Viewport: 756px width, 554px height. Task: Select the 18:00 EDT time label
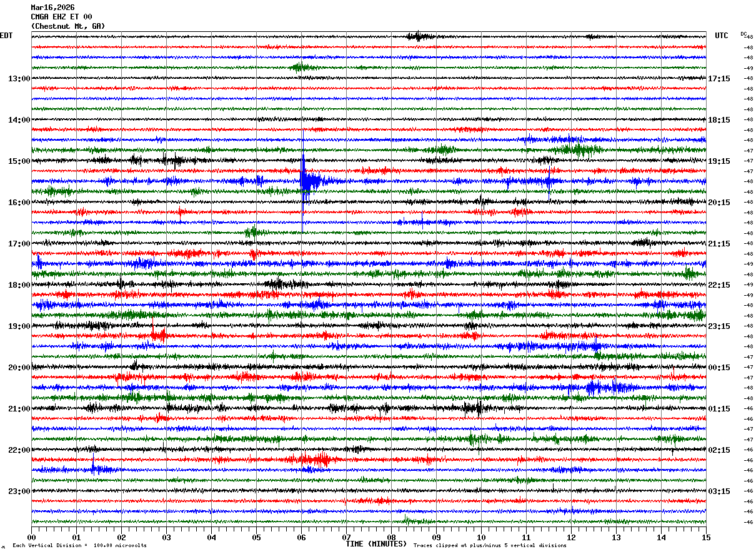(x=19, y=285)
